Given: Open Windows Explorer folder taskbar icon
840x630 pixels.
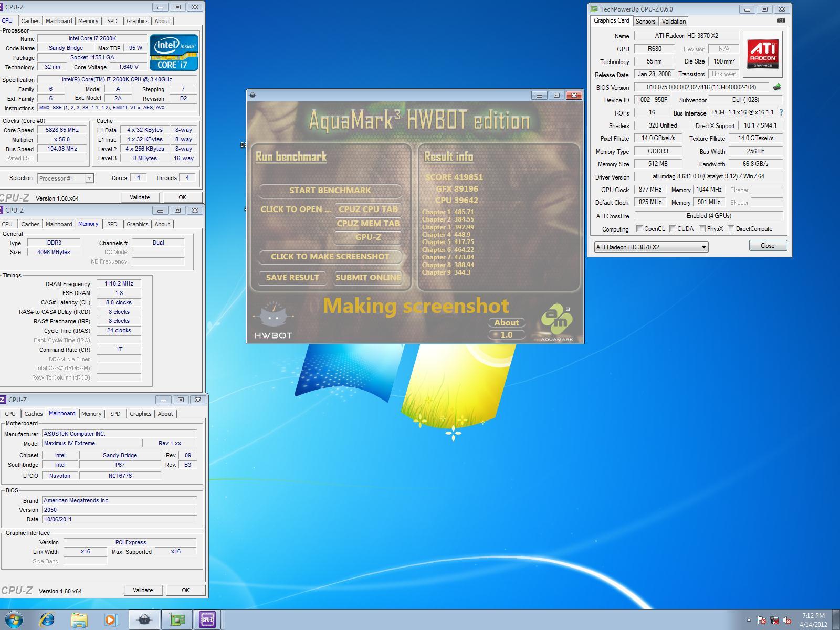Looking at the screenshot, I should point(79,620).
